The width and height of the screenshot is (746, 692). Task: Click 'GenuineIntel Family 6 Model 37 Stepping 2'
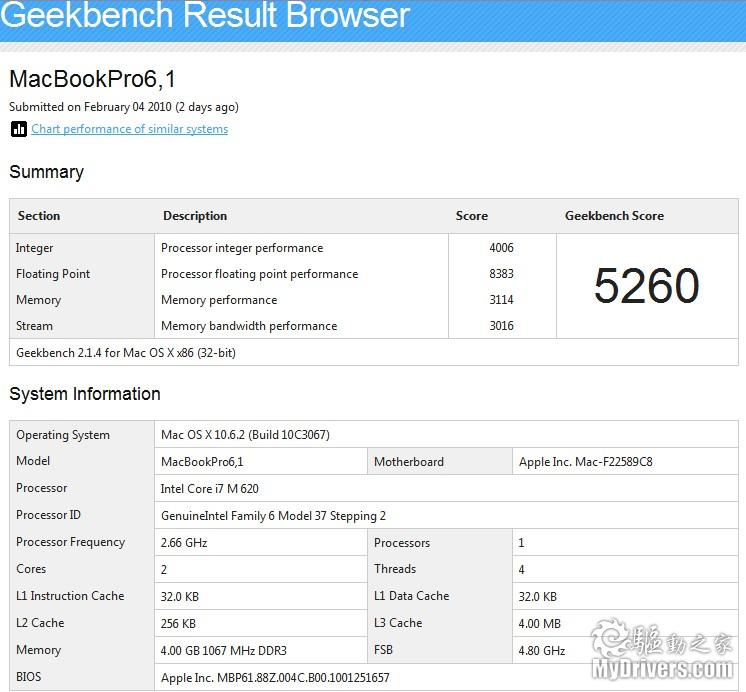[273, 516]
